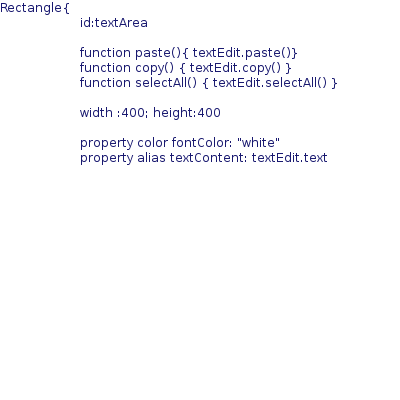
Task: Click textEdit.paste() call text
Action: point(242,53)
